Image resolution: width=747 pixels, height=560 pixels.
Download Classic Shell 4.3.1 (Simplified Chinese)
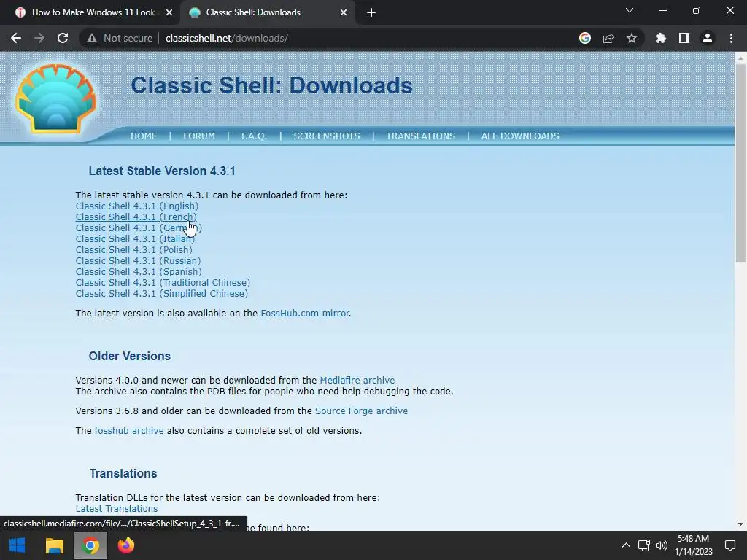[162, 294]
